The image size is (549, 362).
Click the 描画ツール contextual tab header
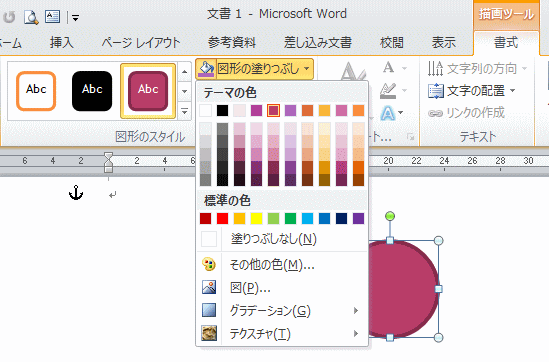tap(506, 14)
